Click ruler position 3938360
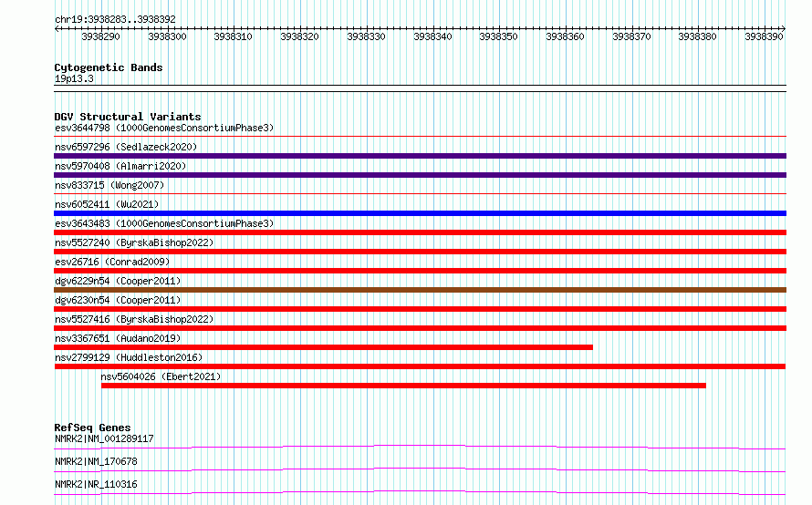Screen dimensions: 812x505 (x=565, y=36)
